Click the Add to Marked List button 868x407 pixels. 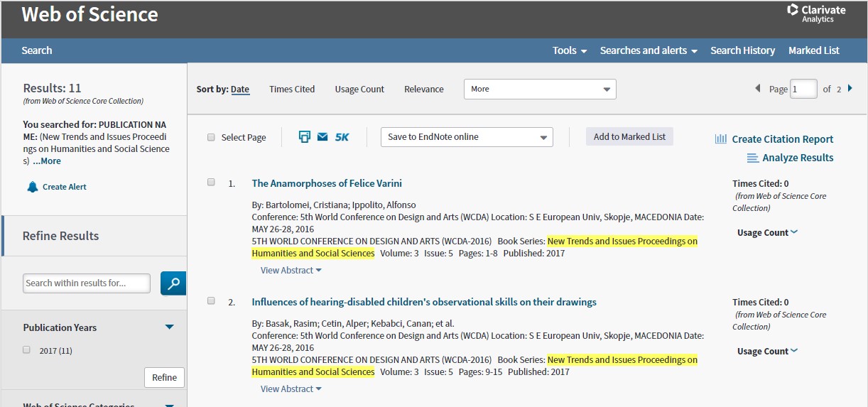click(x=629, y=137)
